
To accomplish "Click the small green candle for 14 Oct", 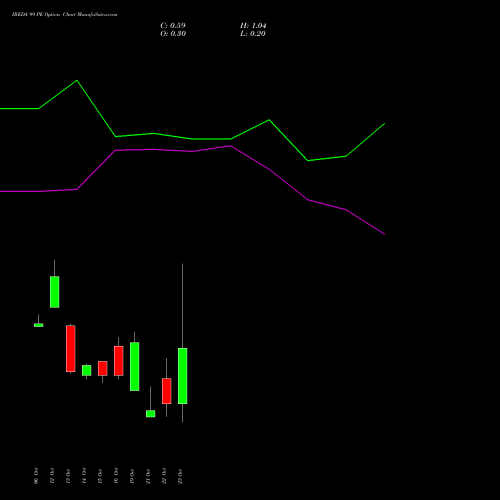I will 87,370.
